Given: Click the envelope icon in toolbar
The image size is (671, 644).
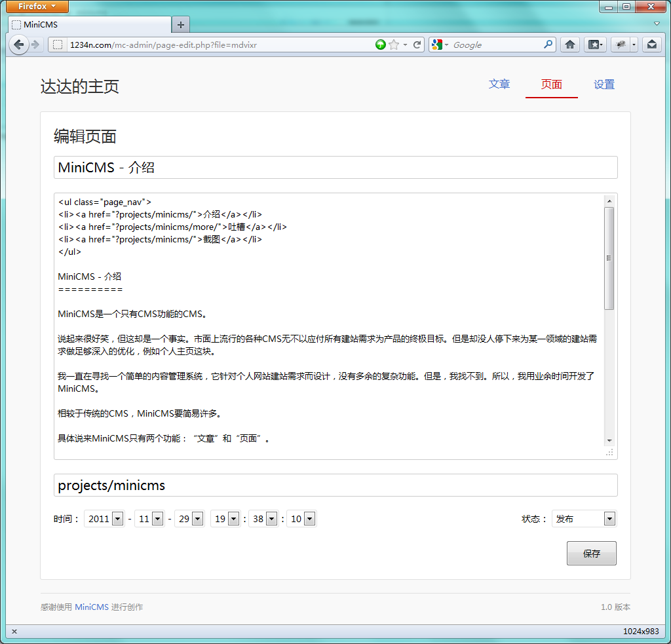Looking at the screenshot, I should coord(651,45).
